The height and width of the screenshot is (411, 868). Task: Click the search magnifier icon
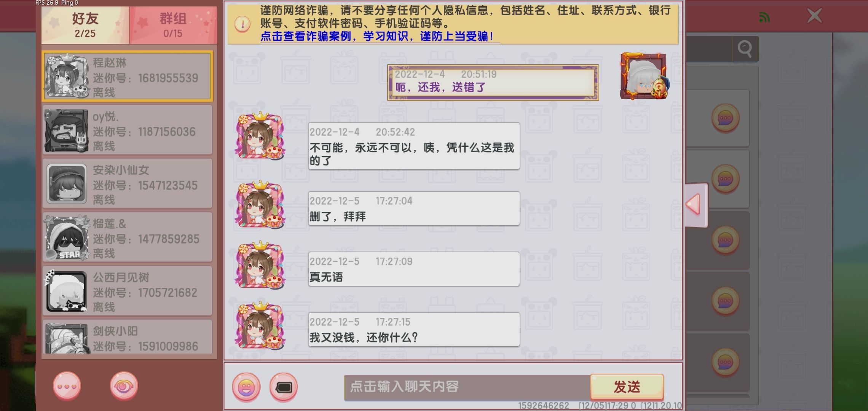pos(745,49)
